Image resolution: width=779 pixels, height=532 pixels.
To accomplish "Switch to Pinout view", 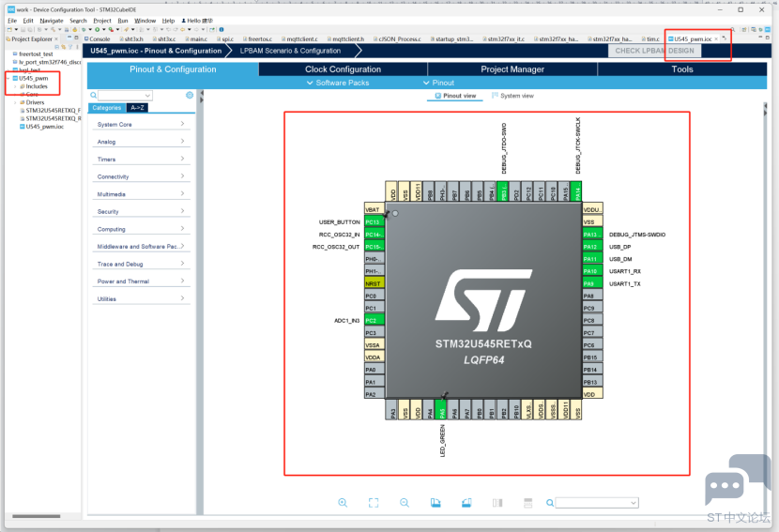I will (455, 96).
